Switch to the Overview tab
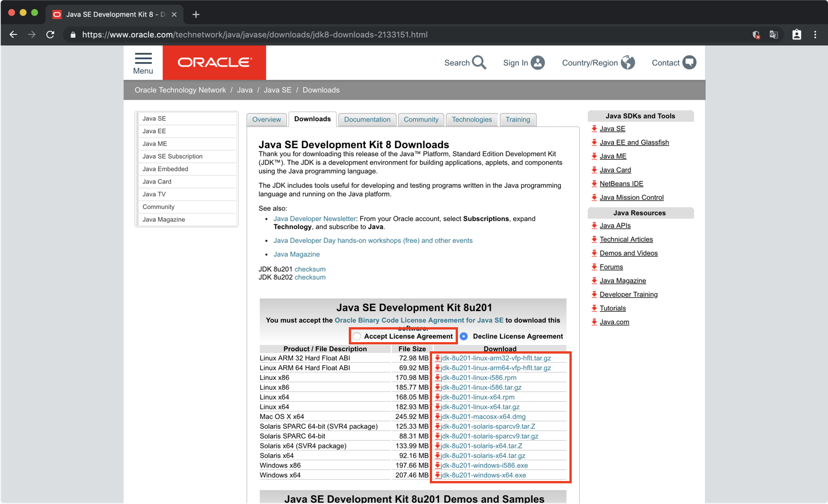Image resolution: width=828 pixels, height=504 pixels. (x=267, y=119)
